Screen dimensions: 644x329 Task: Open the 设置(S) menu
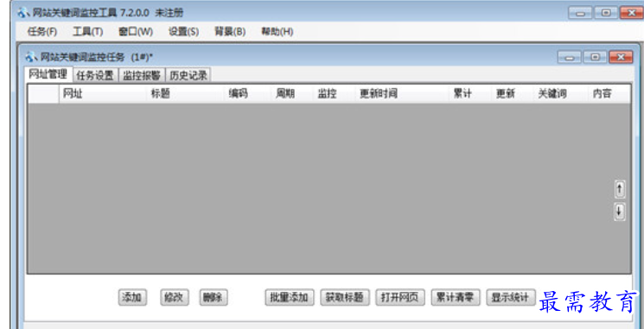tap(183, 32)
